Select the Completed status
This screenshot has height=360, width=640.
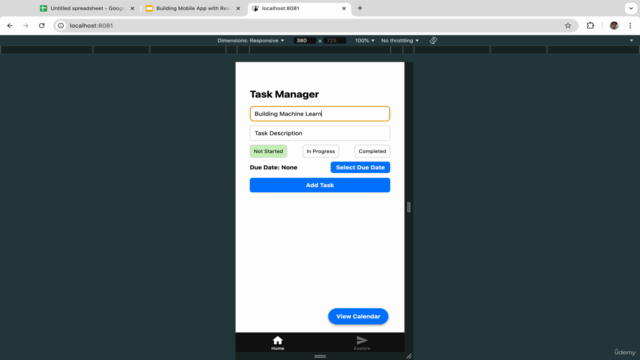coord(372,151)
